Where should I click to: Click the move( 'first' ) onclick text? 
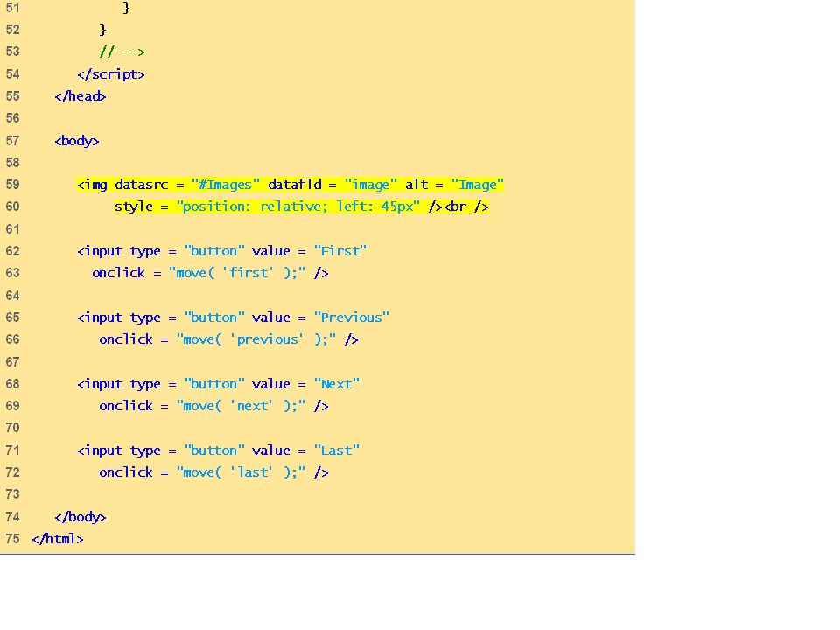tap(237, 273)
